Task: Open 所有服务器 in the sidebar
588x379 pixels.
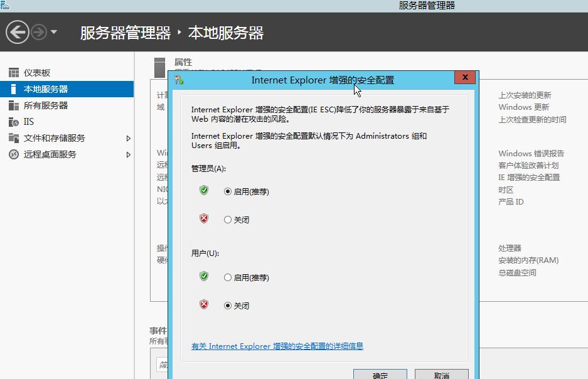Action: click(x=46, y=105)
